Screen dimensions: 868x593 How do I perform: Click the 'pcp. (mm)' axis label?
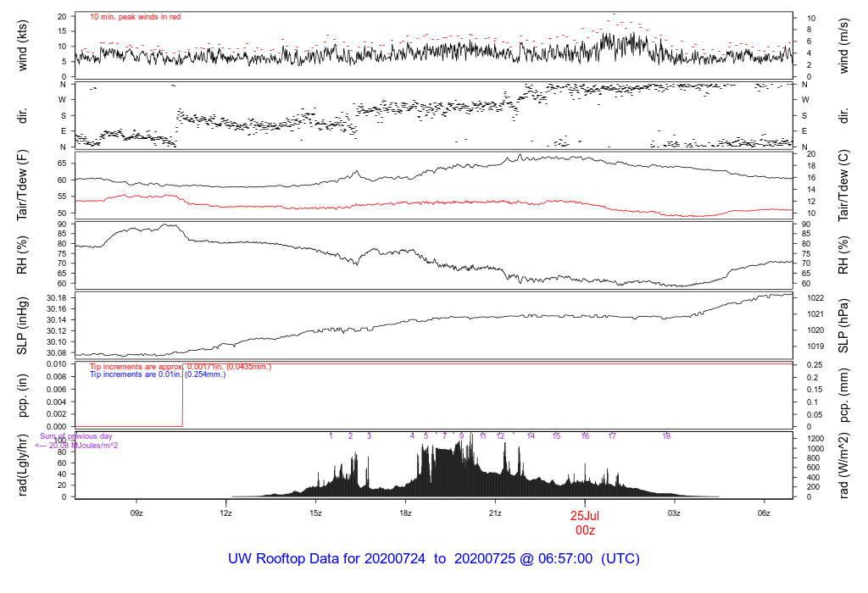pos(843,396)
